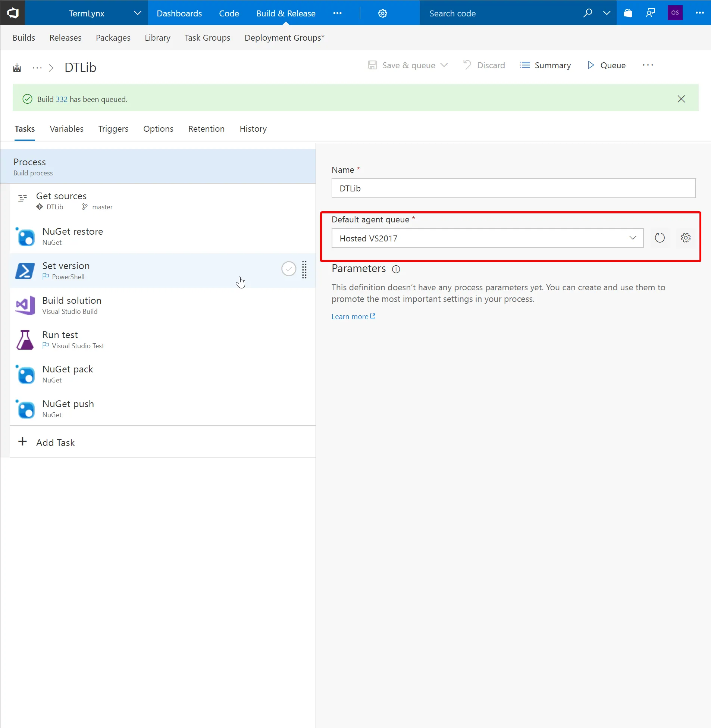This screenshot has height=728, width=711.
Task: Expand the Save & queue dropdown arrow
Action: [444, 65]
